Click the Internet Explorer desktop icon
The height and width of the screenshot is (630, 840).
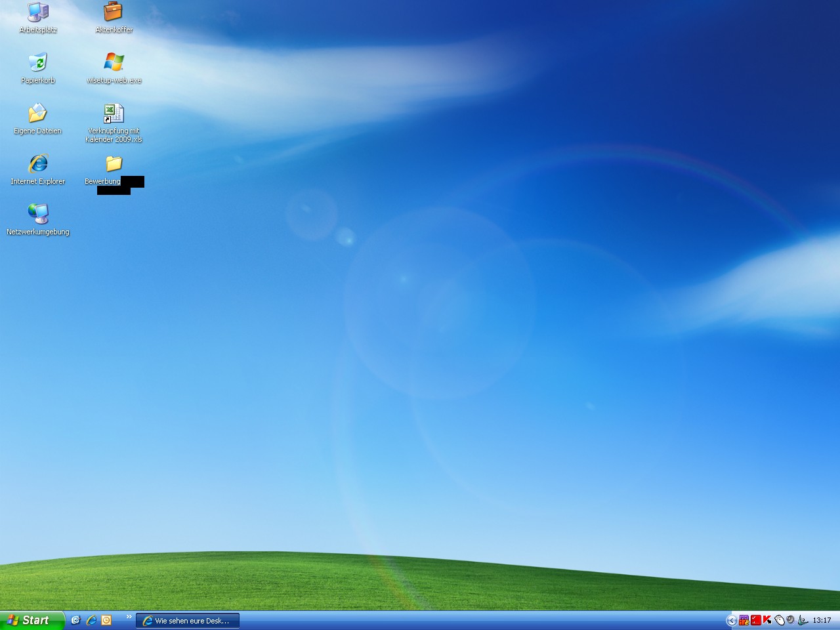pyautogui.click(x=38, y=164)
